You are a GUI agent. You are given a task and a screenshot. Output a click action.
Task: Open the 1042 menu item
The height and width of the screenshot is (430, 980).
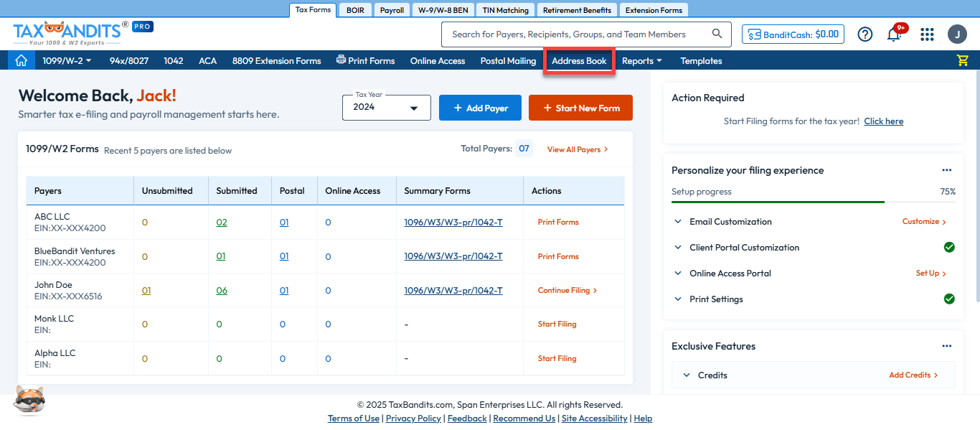[x=174, y=60]
